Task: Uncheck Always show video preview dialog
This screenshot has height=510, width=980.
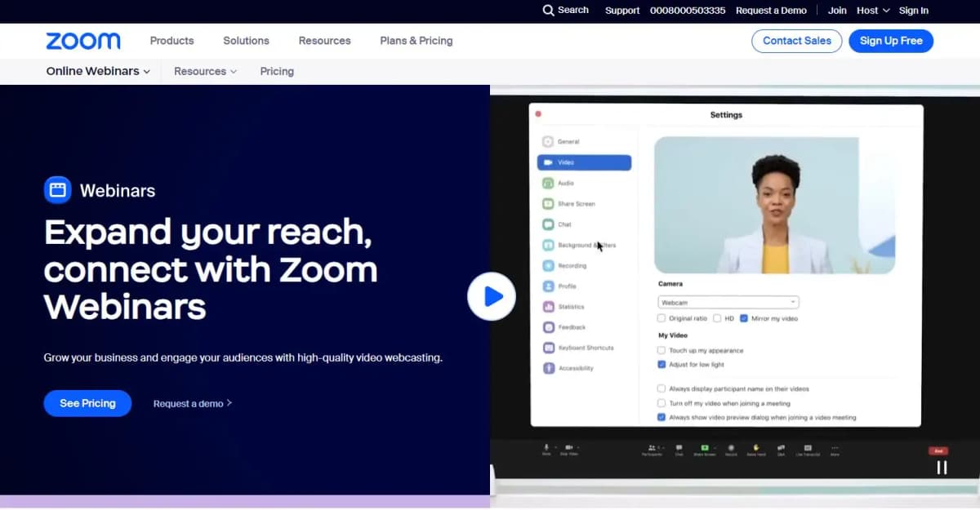Action: point(661,417)
